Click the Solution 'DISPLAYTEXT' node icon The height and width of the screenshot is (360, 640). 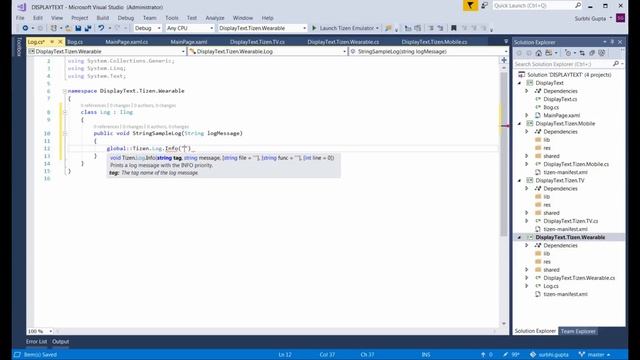point(521,75)
